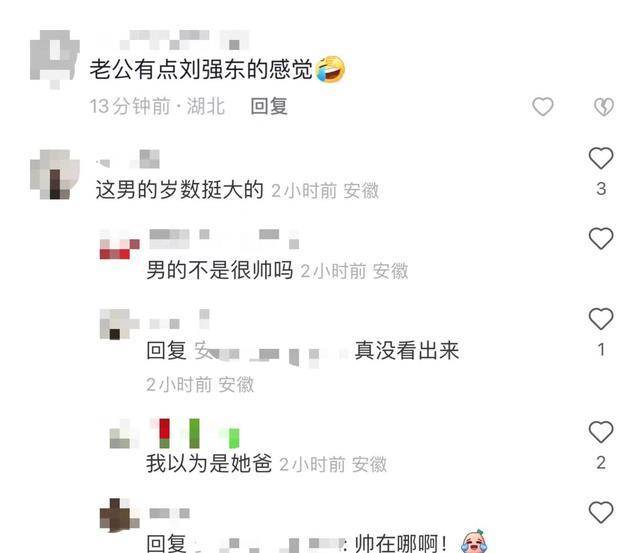This screenshot has width=640, height=553.
Task: Tap comment text 我以为是她爸
Action: (209, 464)
